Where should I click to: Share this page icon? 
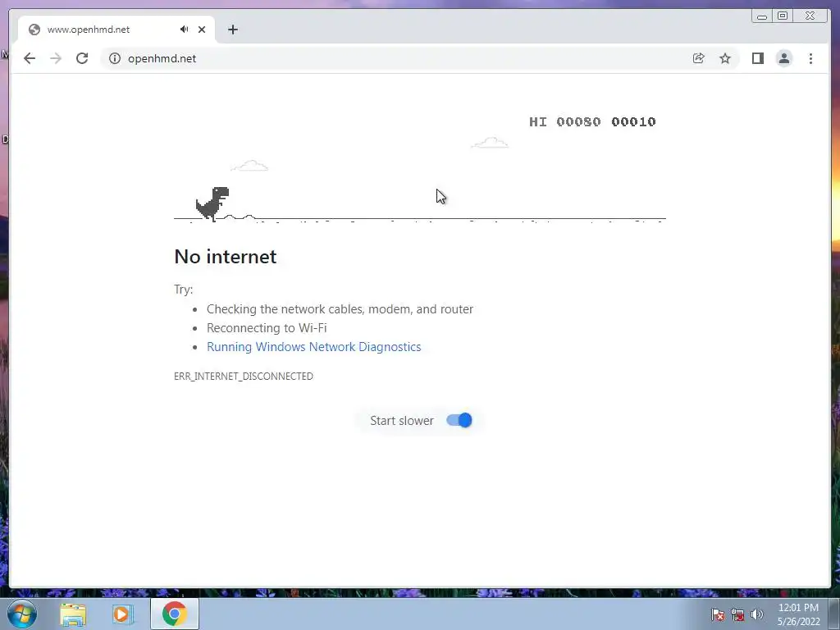point(699,58)
